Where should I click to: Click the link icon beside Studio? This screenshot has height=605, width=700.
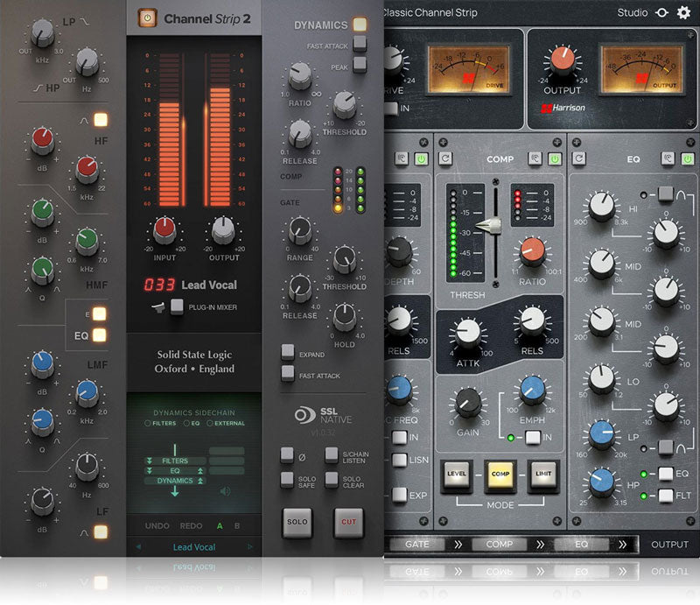click(x=661, y=12)
